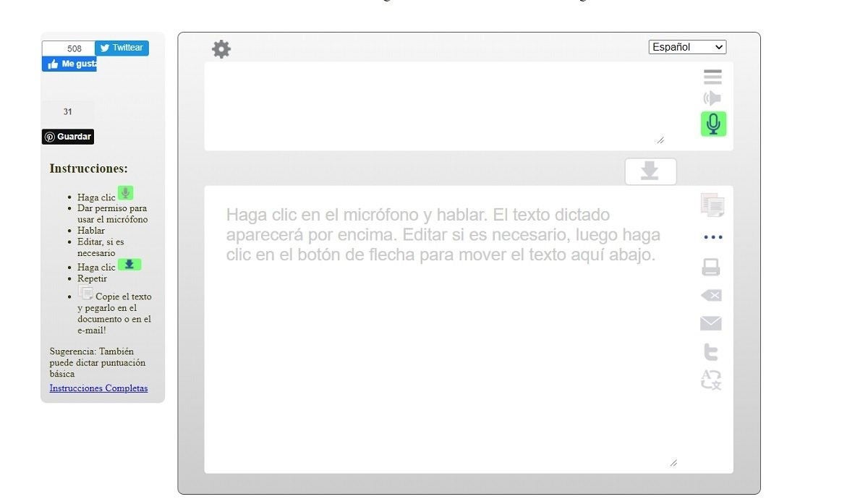Clear the text with the backspace icon

pos(711,294)
